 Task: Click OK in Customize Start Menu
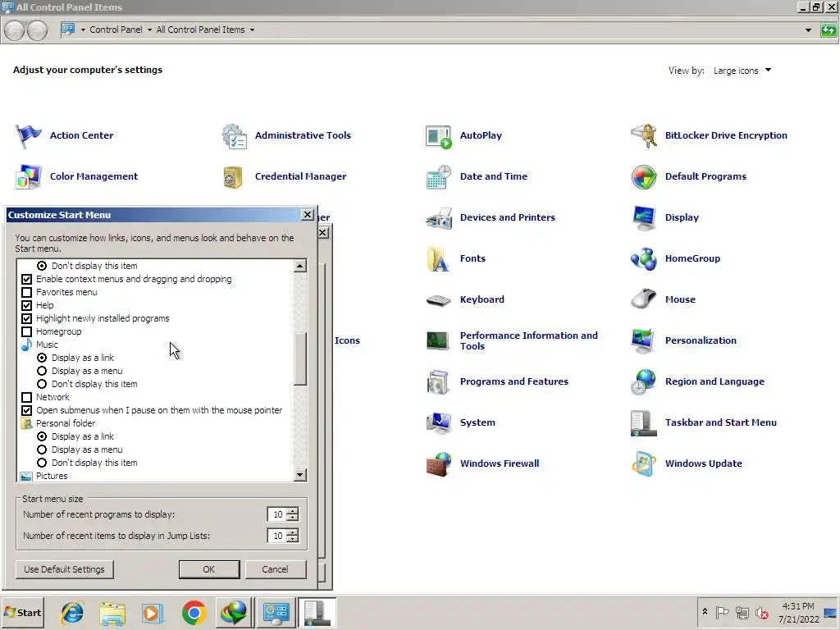(x=209, y=569)
